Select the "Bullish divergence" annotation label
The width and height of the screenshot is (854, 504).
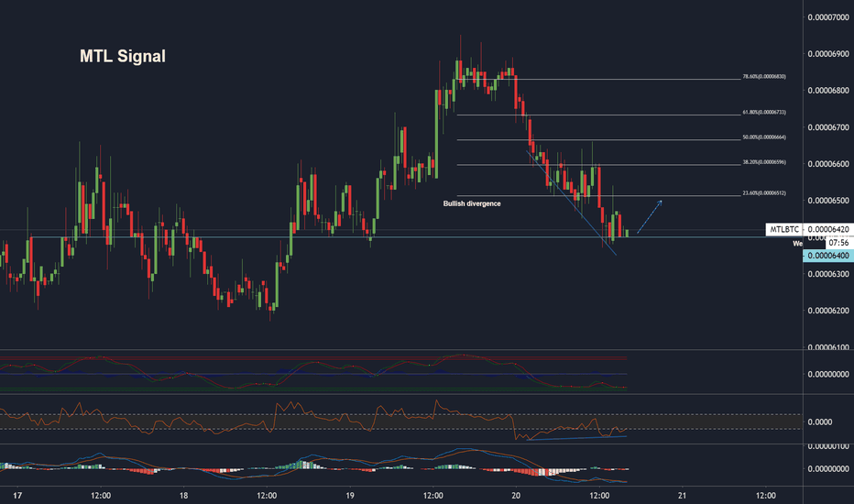click(472, 203)
